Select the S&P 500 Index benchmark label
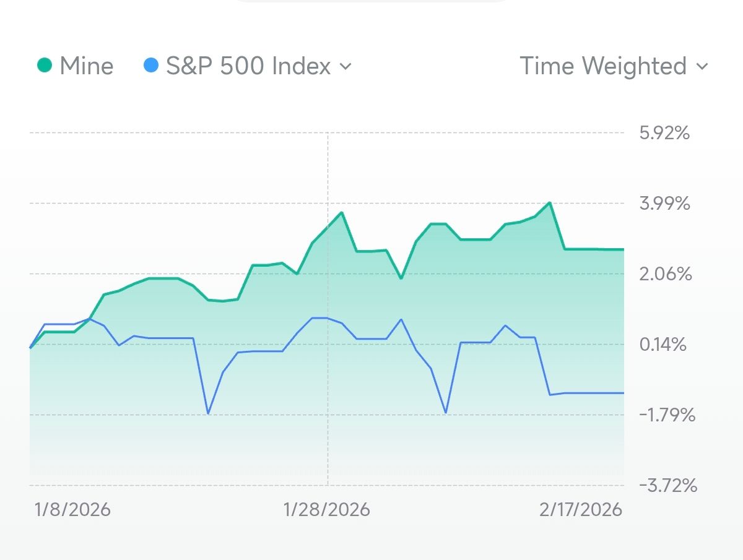This screenshot has height=560, width=743. [248, 66]
